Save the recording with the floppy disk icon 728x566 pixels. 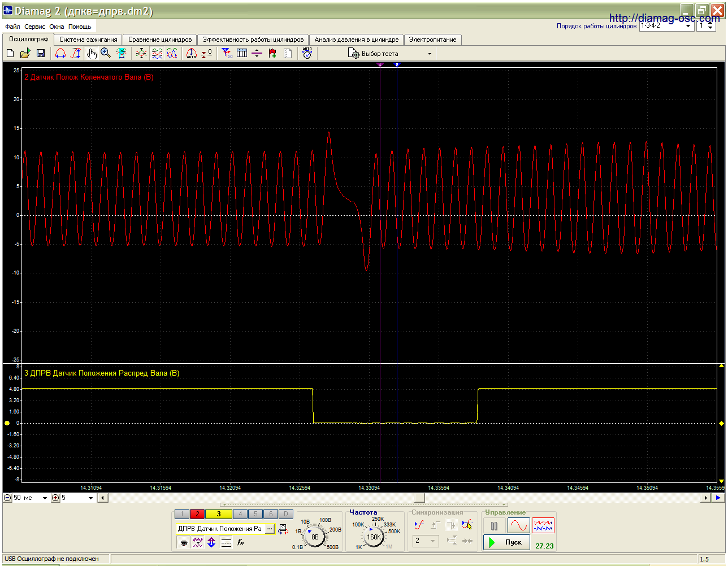pyautogui.click(x=41, y=53)
